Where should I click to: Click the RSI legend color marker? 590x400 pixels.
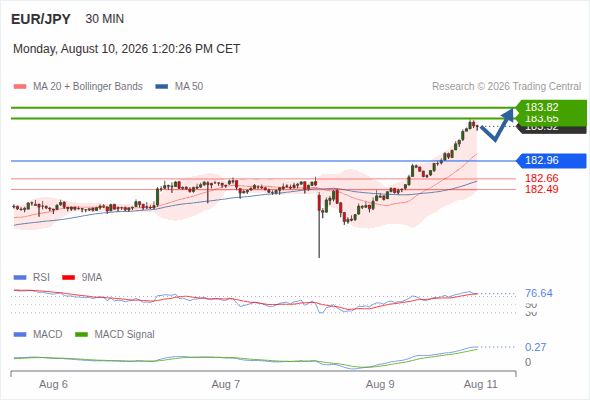coord(20,278)
